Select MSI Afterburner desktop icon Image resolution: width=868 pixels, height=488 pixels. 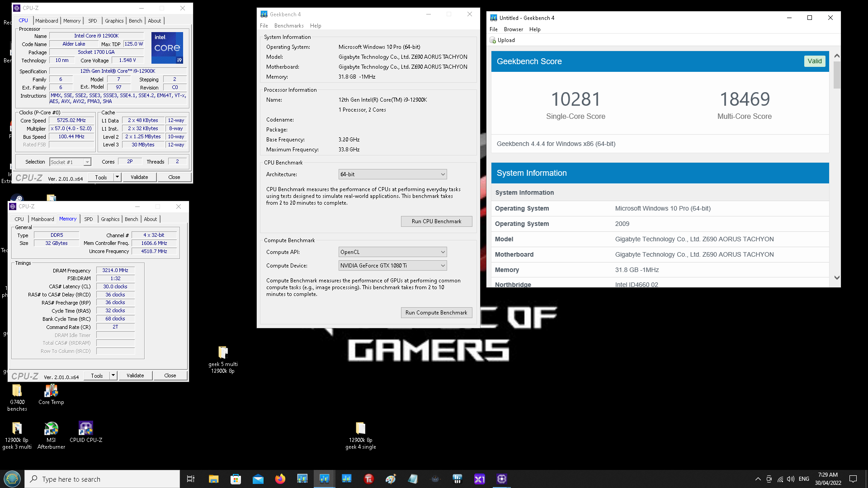click(x=51, y=436)
